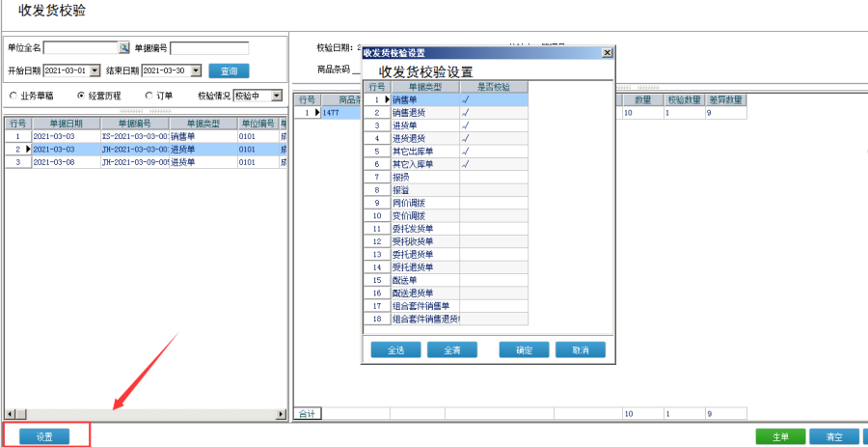Viewport: 868px width, 447px height.
Task: Open the 校验情况 dropdown list
Action: [276, 96]
